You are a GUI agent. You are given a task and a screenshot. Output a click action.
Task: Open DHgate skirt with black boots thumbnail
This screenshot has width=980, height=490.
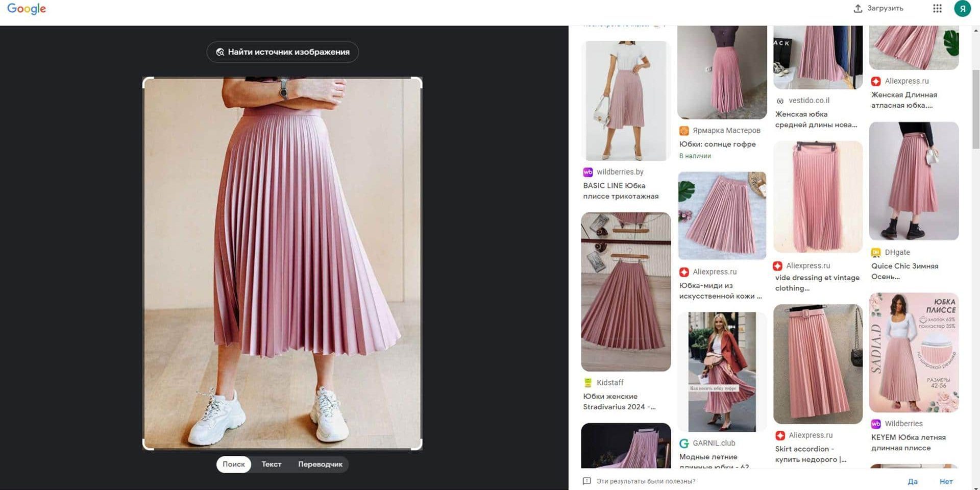914,181
